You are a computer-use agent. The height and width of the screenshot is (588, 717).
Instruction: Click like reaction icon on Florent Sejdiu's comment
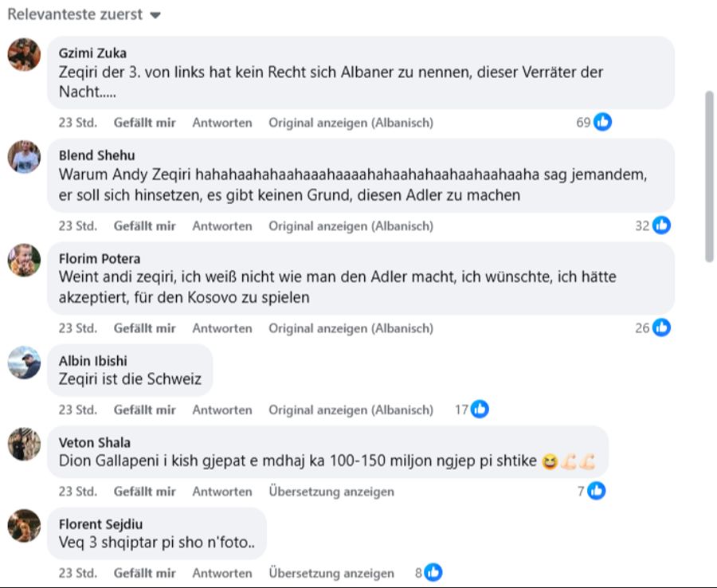[x=433, y=573]
